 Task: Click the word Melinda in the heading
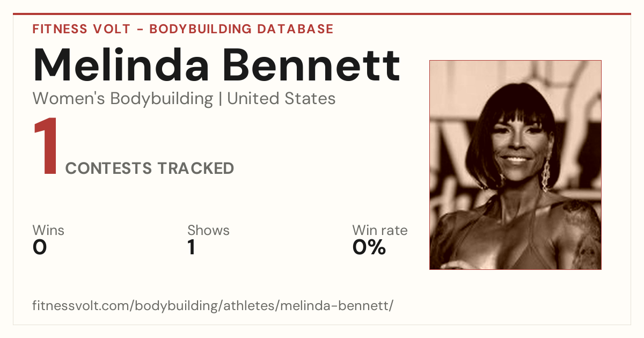pyautogui.click(x=121, y=65)
